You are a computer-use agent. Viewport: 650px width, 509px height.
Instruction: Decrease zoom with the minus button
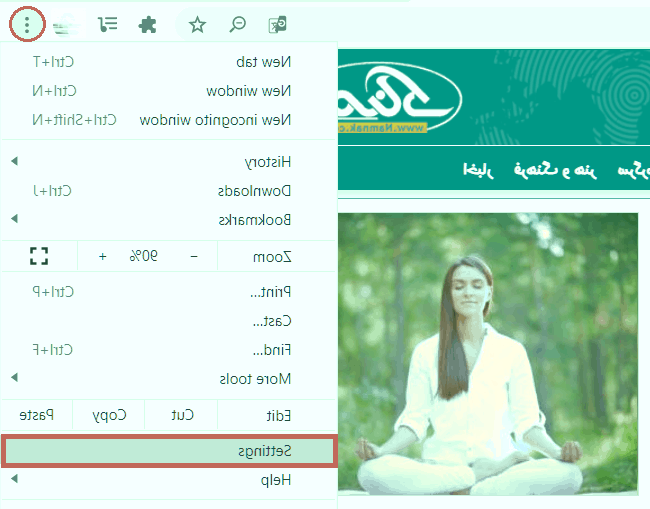point(194,257)
